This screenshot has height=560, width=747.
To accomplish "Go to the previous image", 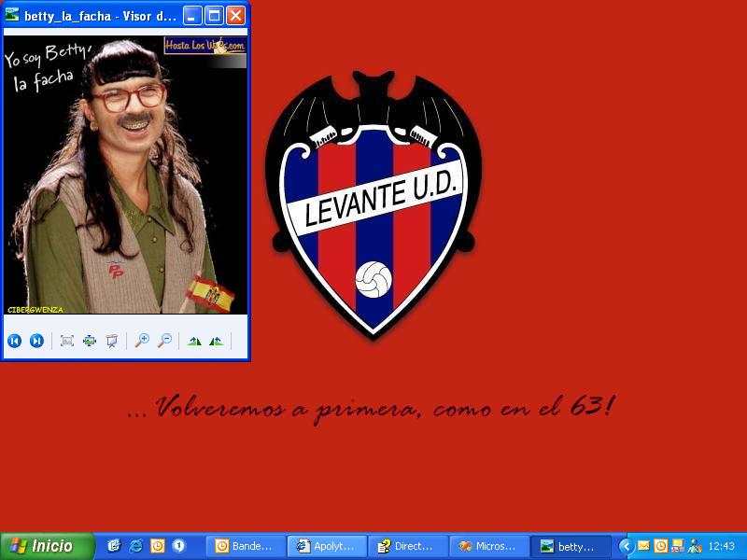I will (x=14, y=341).
